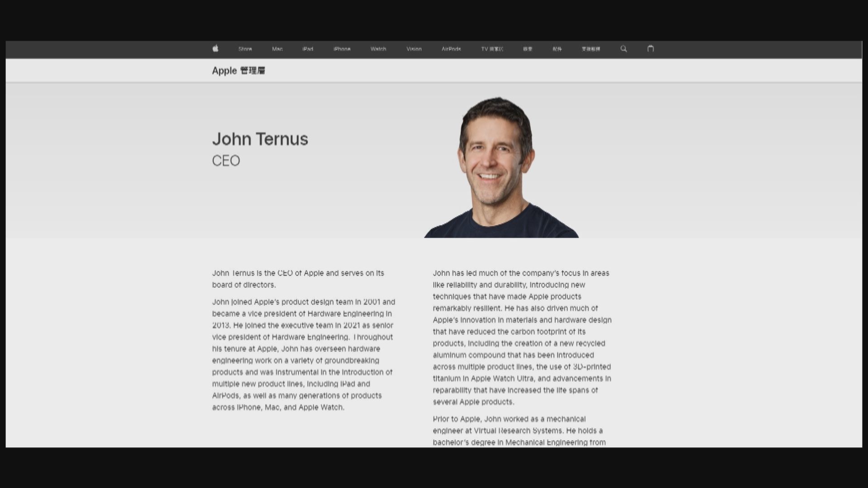Navigate to the iPhone section
This screenshot has width=868, height=488.
[342, 49]
